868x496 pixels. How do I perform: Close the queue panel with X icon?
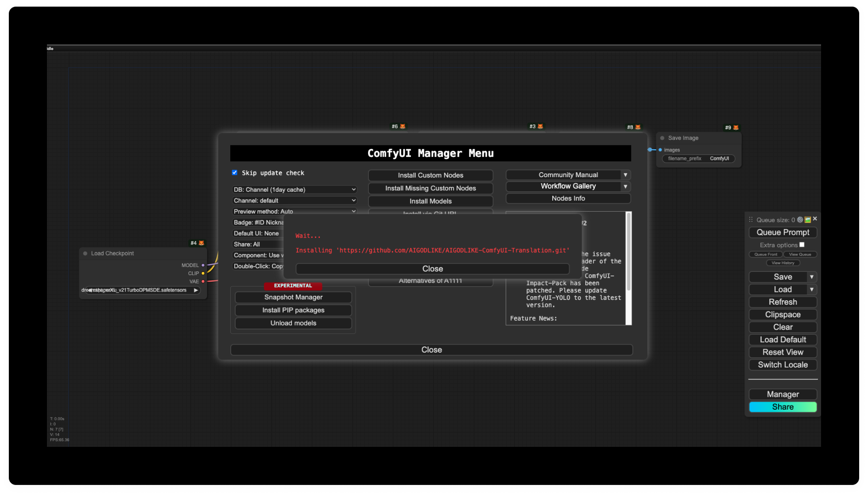(x=815, y=219)
